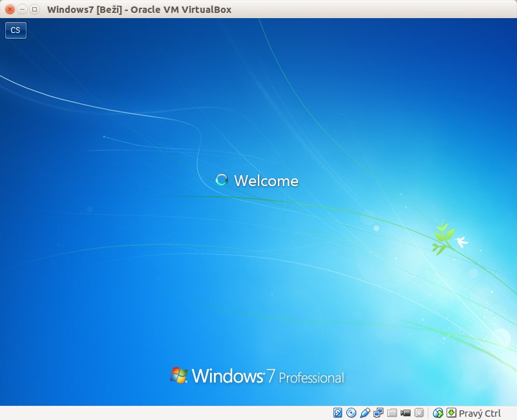Image resolution: width=517 pixels, height=420 pixels.
Task: Toggle the CS keyboard layout indicator
Action: 15,30
